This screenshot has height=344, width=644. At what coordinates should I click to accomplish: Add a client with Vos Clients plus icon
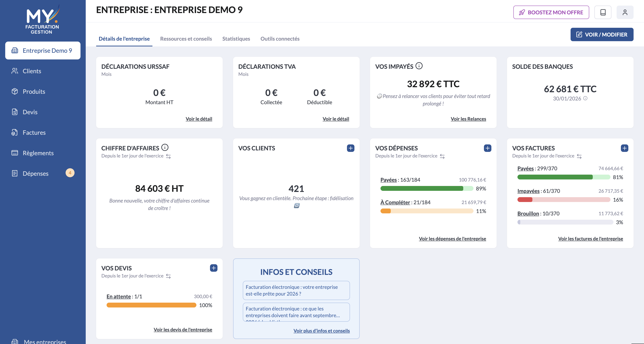[351, 148]
